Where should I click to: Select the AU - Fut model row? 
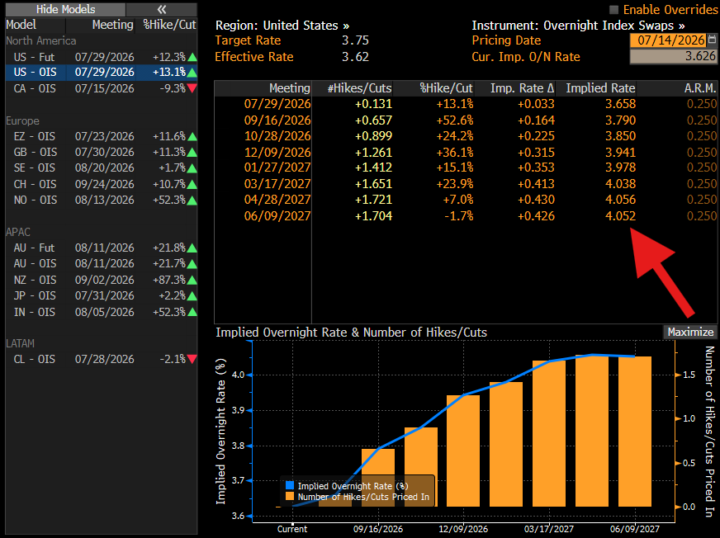point(101,248)
